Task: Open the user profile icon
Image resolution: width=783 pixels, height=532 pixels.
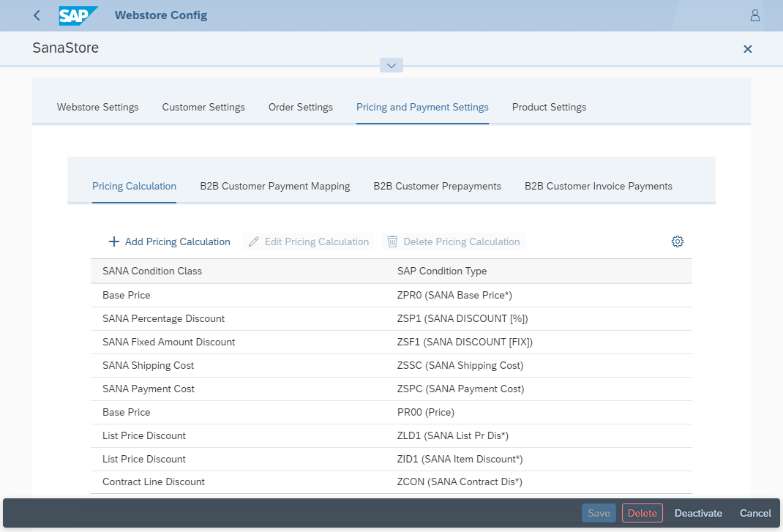Action: [x=755, y=15]
